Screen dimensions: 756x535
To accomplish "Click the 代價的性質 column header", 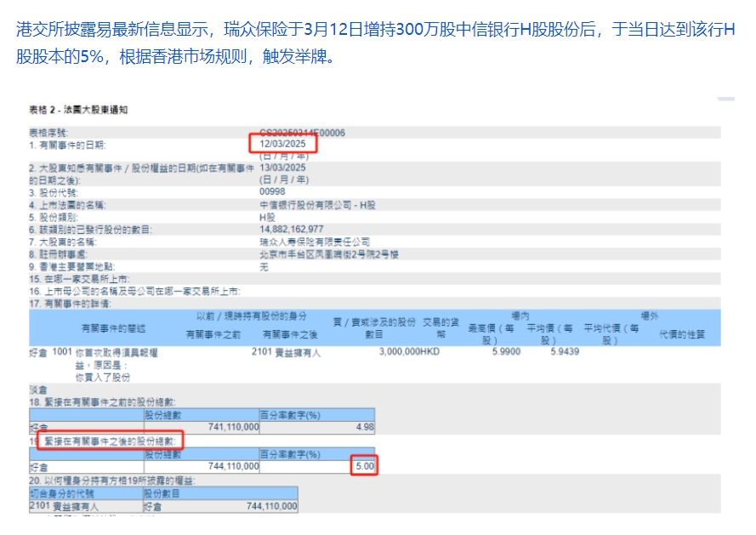I will tap(682, 334).
